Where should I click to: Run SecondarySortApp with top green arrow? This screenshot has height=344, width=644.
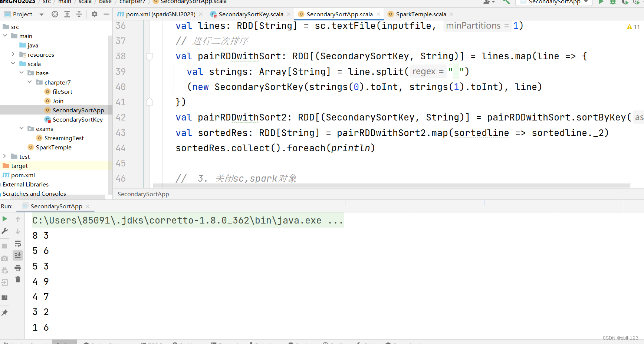click(x=601, y=2)
